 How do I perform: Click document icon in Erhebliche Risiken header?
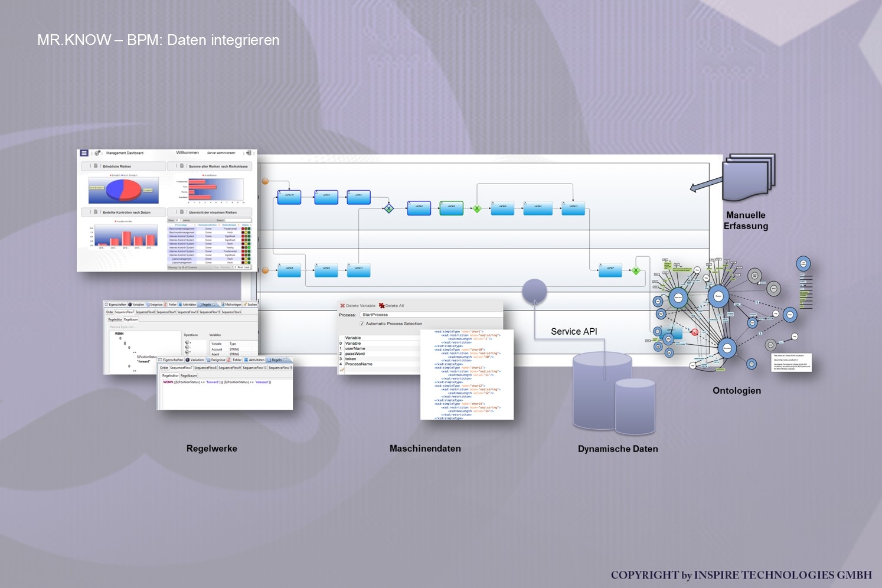[x=96, y=166]
